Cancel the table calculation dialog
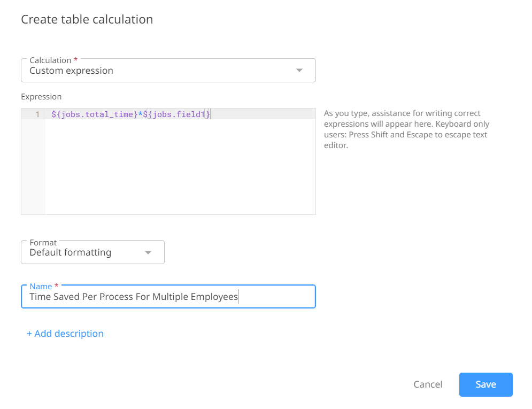This screenshot has width=532, height=409. pos(428,384)
